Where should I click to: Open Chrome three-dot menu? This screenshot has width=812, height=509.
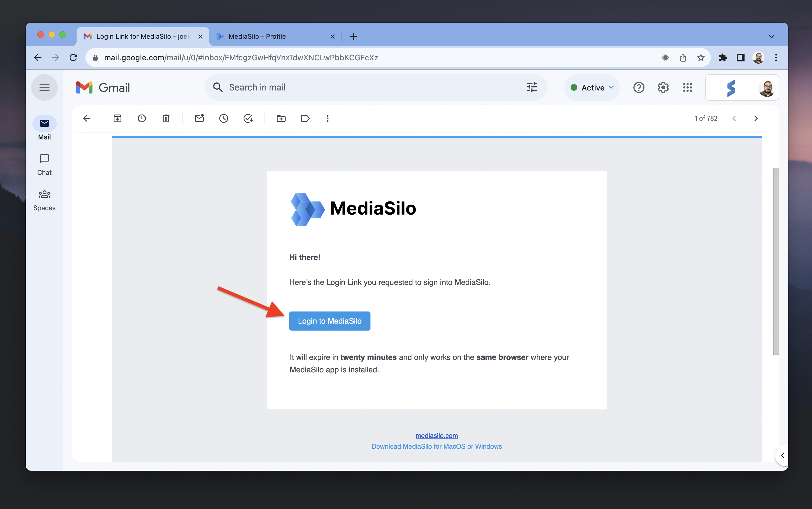click(x=776, y=58)
